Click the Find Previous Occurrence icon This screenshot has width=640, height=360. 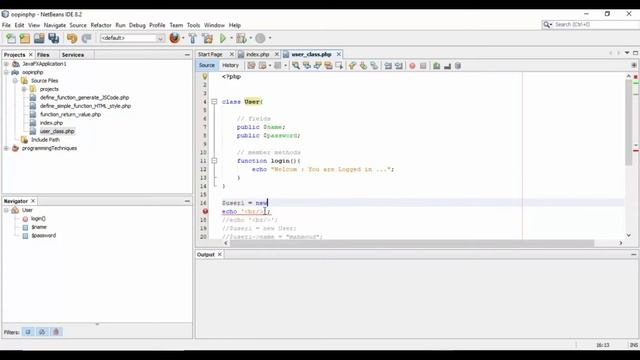[x=307, y=66]
